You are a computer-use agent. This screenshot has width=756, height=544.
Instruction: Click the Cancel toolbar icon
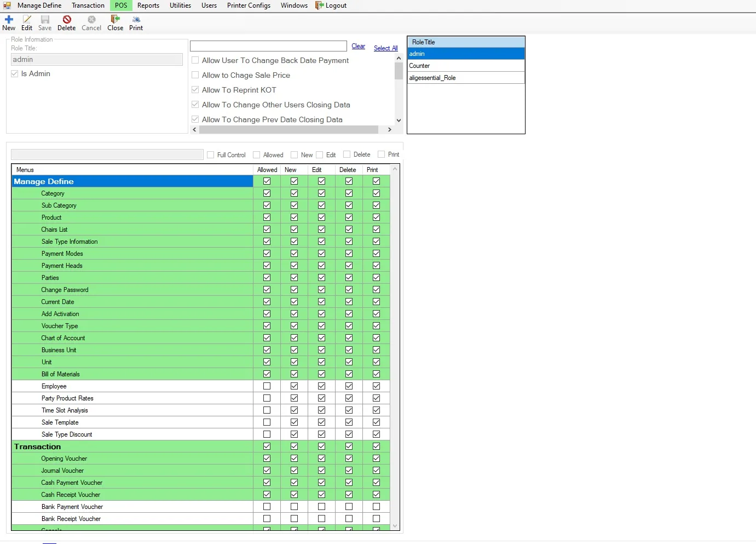click(x=91, y=20)
